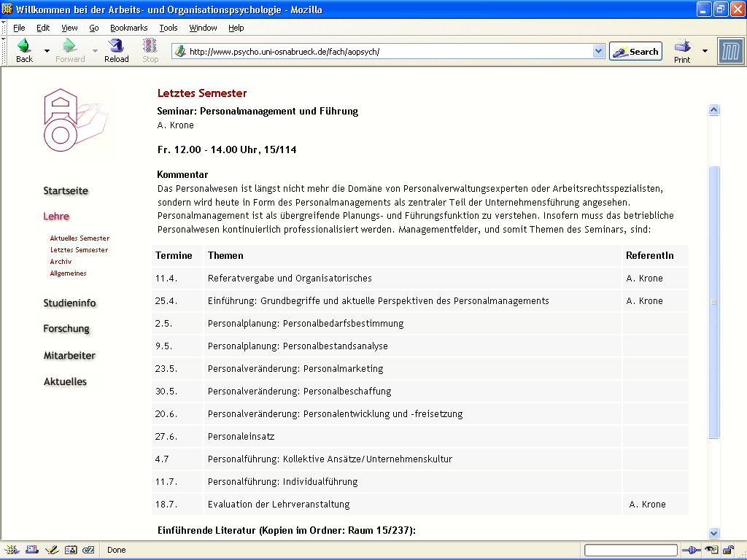Click the cookie eye icon in status bar
747x560 pixels.
(x=711, y=550)
